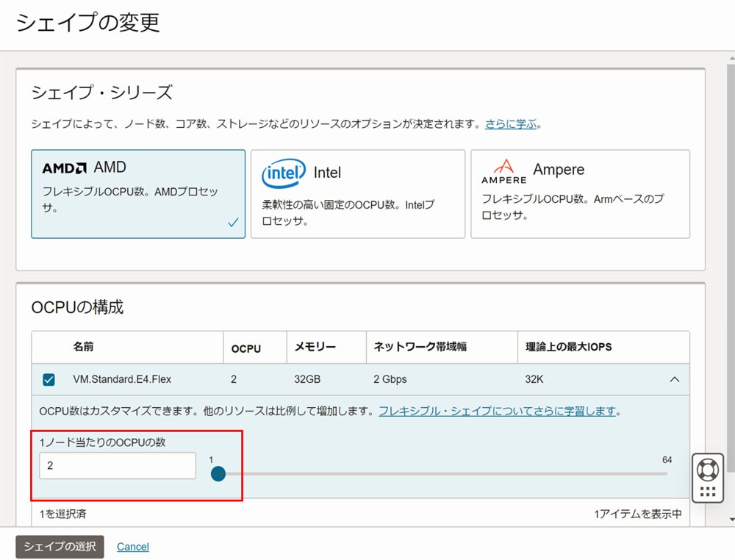735x560 pixels.
Task: Click the Intel logo icon
Action: click(x=284, y=173)
